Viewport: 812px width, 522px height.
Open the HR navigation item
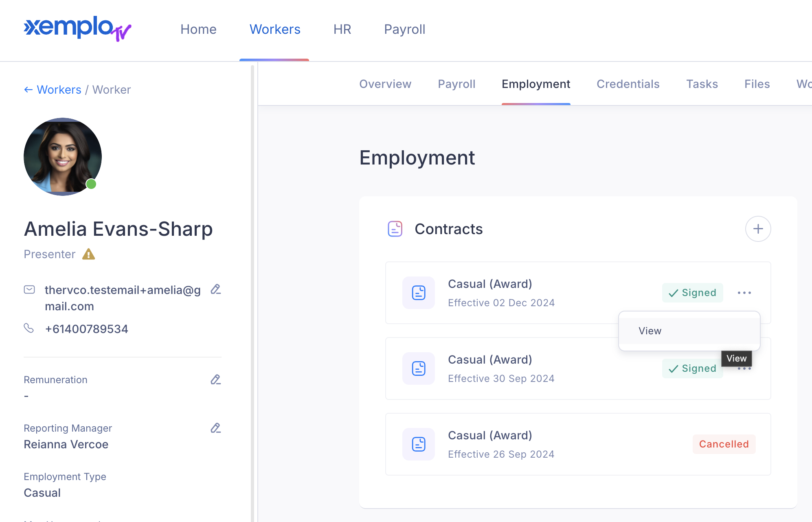click(342, 29)
